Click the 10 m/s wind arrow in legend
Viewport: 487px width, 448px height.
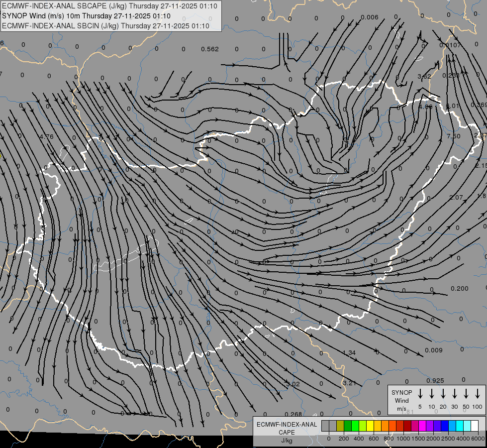tap(432, 394)
